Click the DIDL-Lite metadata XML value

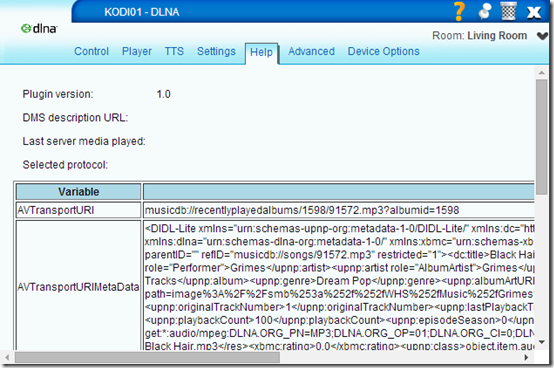click(339, 285)
